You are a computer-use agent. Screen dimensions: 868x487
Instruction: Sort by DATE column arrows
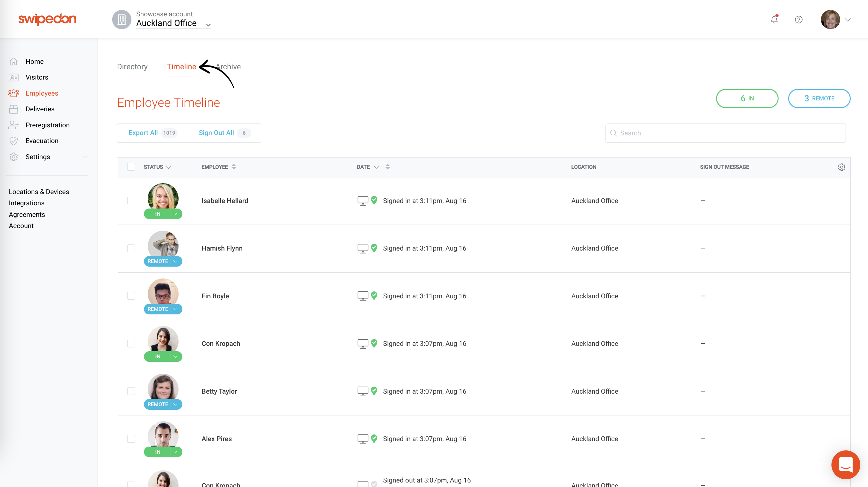pos(388,167)
